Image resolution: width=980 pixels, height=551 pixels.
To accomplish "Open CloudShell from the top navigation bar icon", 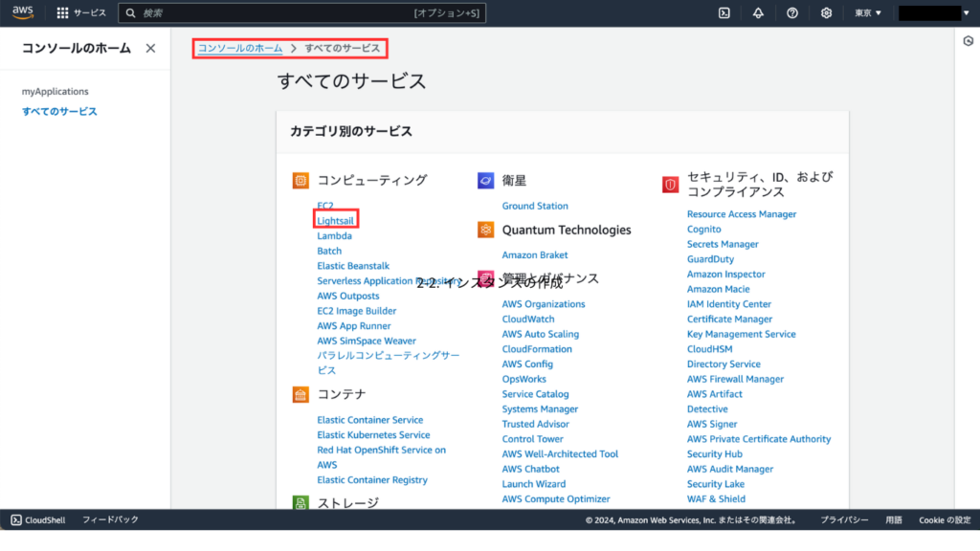I will tap(724, 13).
